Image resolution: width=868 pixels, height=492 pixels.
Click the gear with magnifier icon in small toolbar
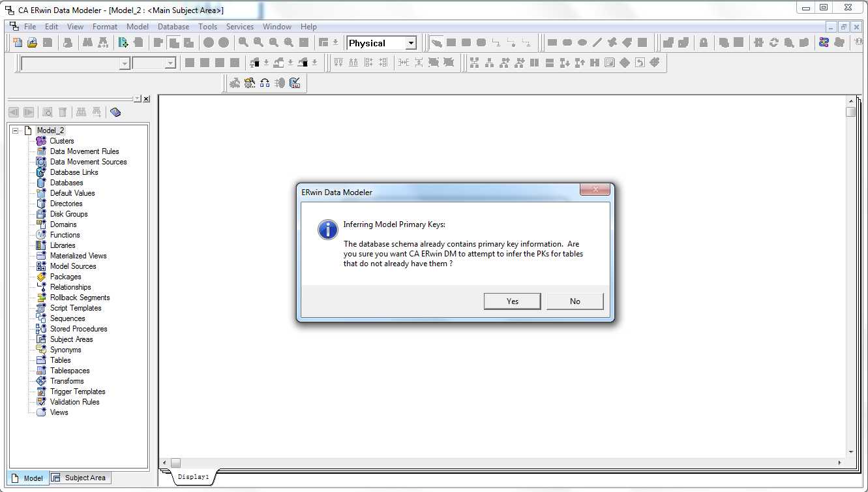[x=250, y=83]
